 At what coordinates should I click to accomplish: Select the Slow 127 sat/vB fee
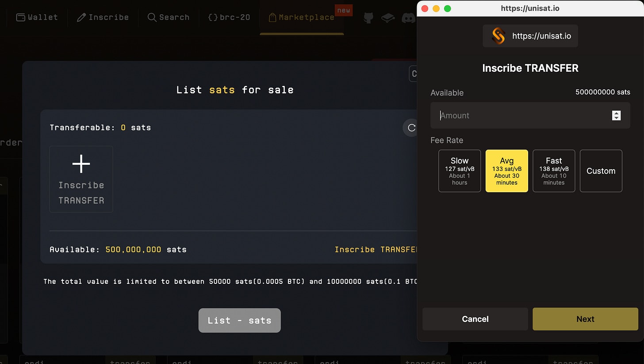(460, 171)
